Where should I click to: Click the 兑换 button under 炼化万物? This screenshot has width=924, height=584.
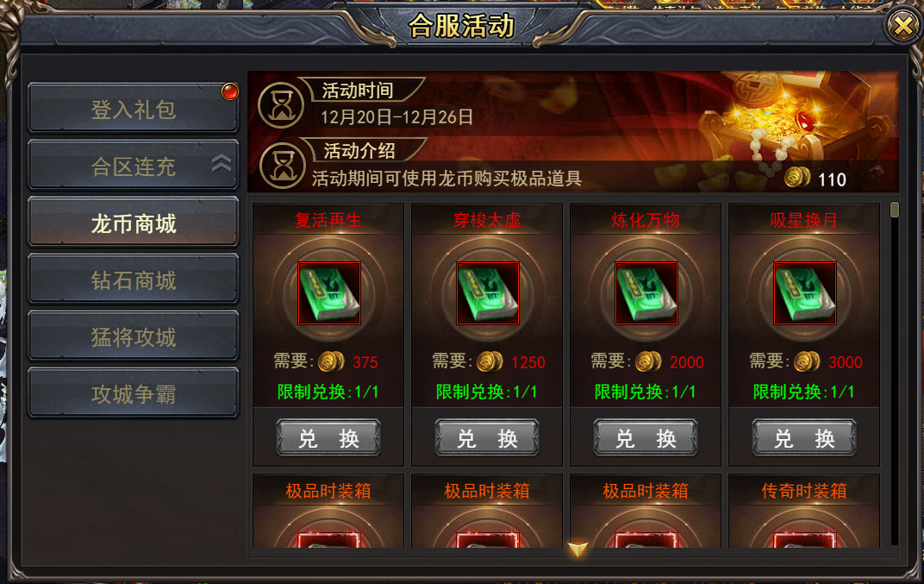[646, 437]
